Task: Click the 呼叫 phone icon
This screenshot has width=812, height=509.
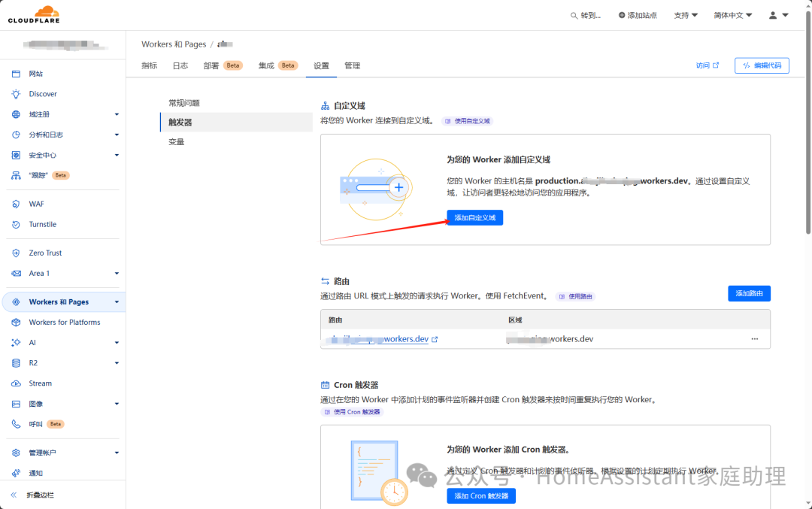Action: (16, 424)
